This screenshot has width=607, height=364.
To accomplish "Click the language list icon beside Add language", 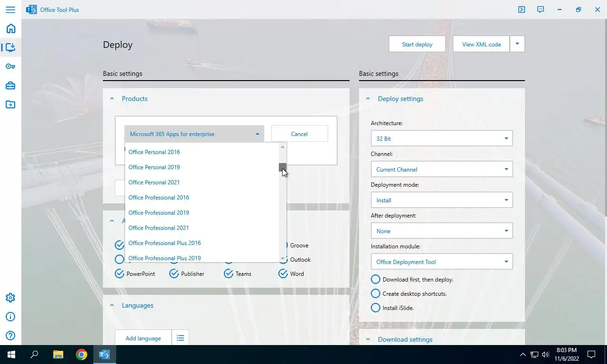I will pos(180,338).
